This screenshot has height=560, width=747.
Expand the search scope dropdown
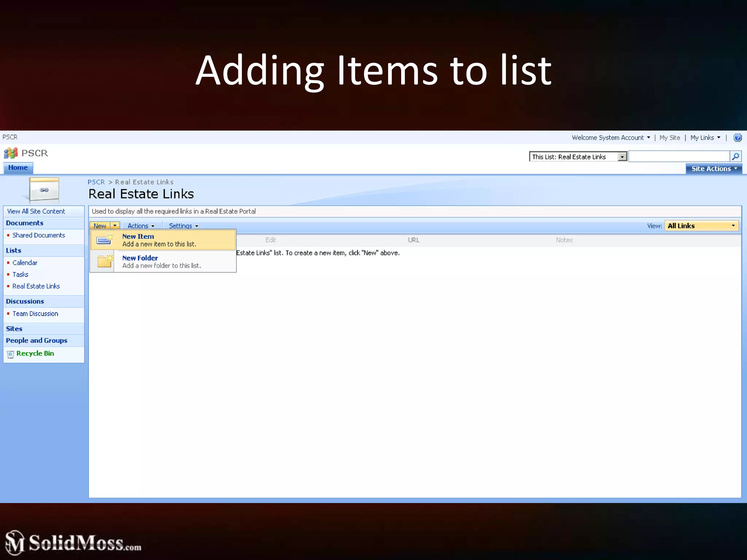(x=622, y=157)
